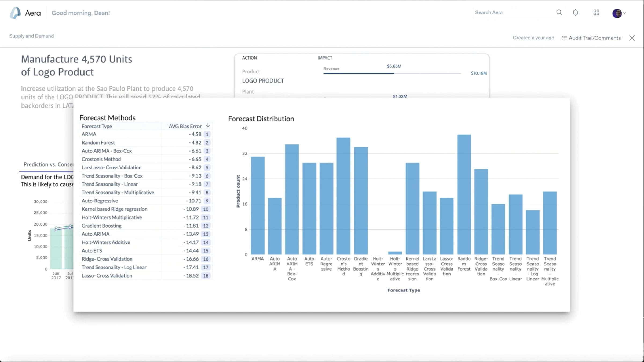The width and height of the screenshot is (644, 362).
Task: Open the apps grid icon
Action: click(x=596, y=13)
